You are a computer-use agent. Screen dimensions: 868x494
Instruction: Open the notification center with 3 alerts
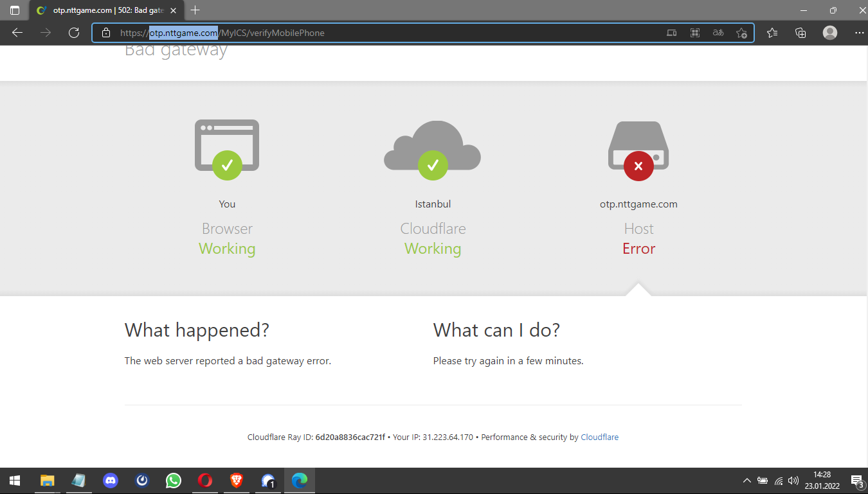856,481
